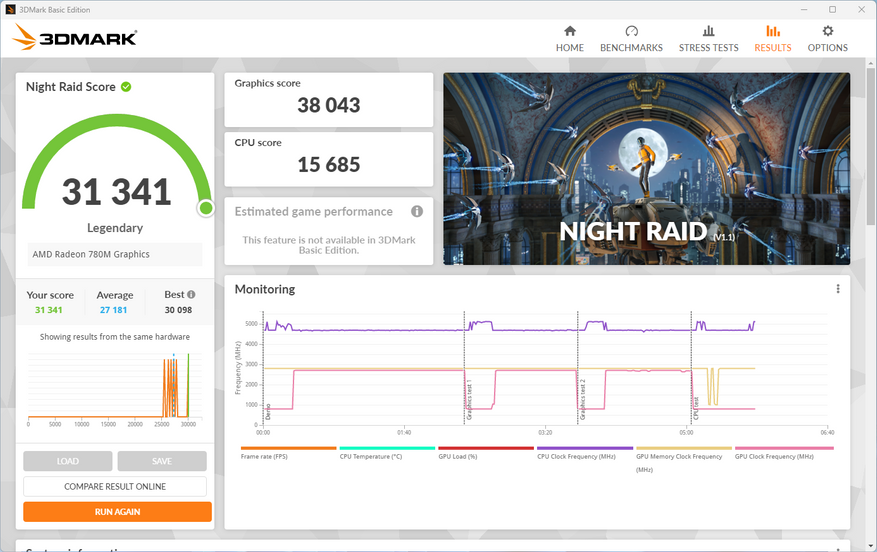Click the RUN AGAIN button
Viewport: 877px width, 552px height.
[x=117, y=512]
